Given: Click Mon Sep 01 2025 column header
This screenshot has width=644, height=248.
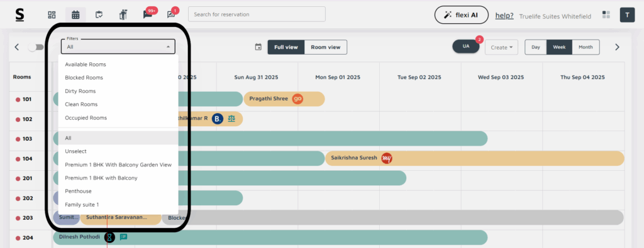Looking at the screenshot, I should (338, 77).
